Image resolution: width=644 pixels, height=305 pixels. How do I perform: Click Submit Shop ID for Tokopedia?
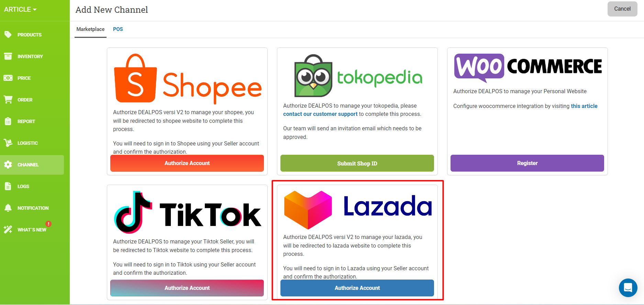coord(357,163)
